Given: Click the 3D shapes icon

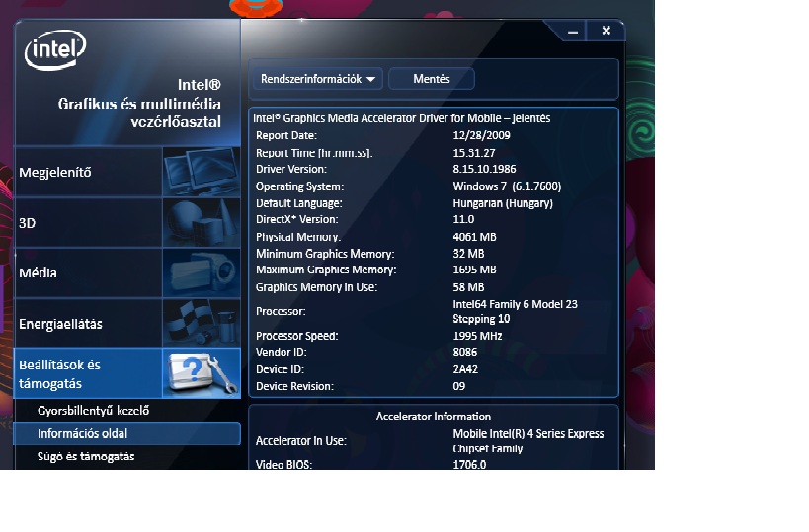Looking at the screenshot, I should click(202, 223).
